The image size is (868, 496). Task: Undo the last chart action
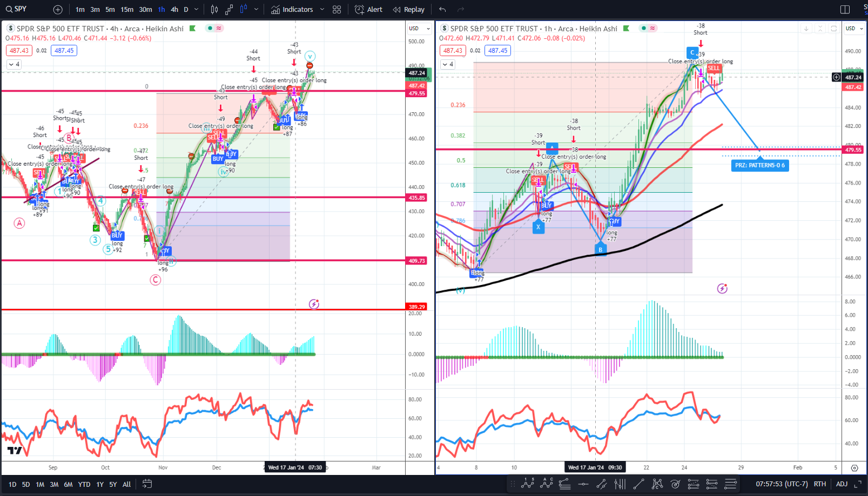(442, 9)
